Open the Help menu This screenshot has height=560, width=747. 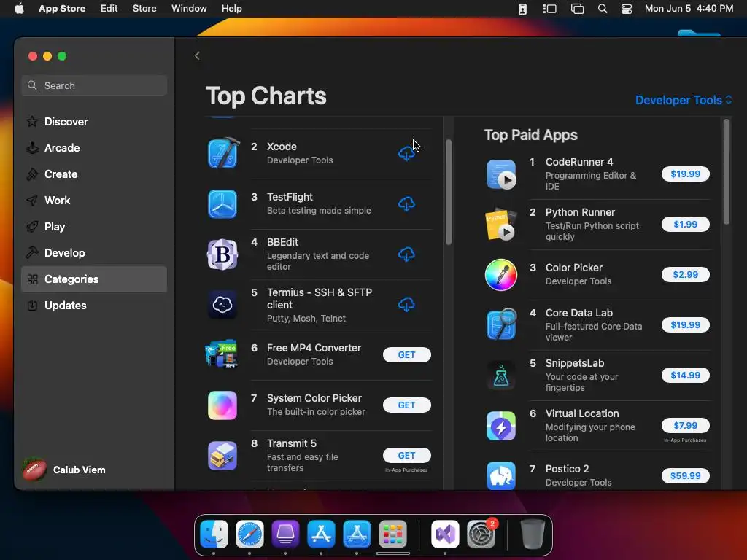(x=231, y=9)
